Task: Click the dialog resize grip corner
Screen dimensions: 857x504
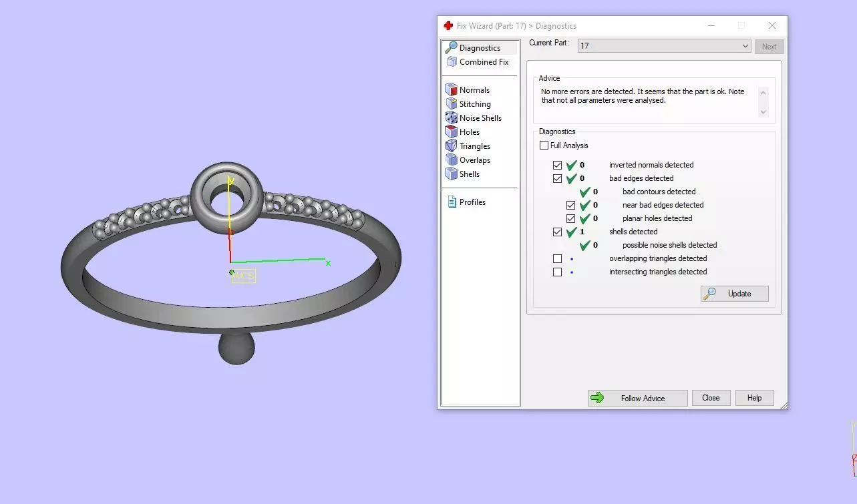Action: 784,405
